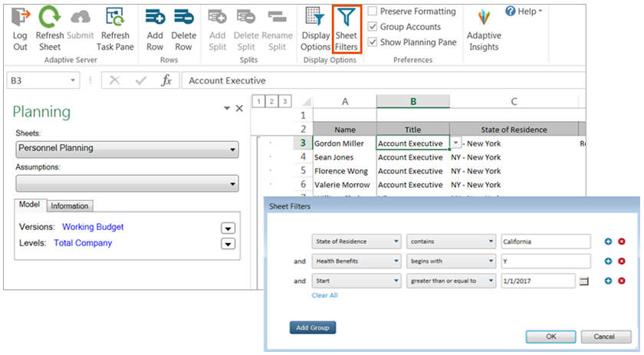
Task: Open the Help menu
Action: coord(524,12)
